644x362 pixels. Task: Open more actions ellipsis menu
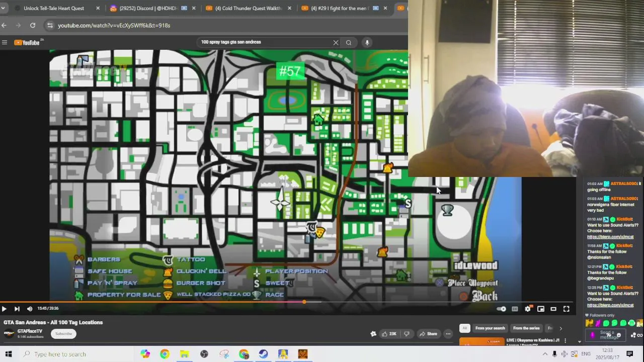(x=448, y=334)
